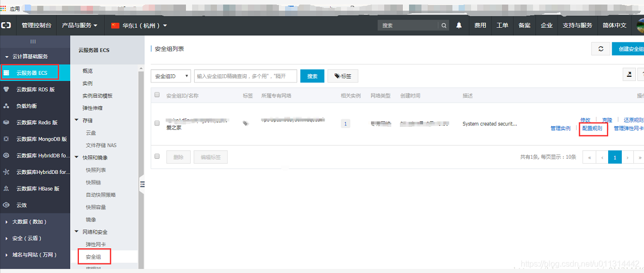Click the blue 搜索 button
Viewport: 644px width, 273px height.
(x=312, y=76)
